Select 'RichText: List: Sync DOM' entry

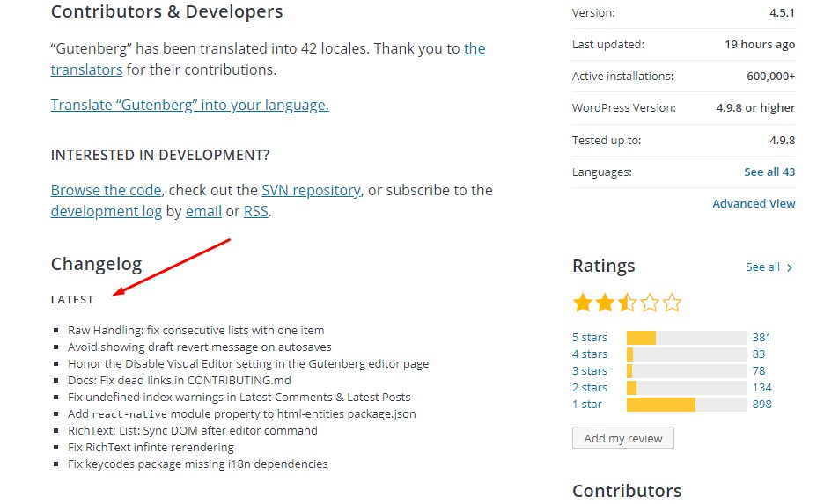tap(192, 431)
